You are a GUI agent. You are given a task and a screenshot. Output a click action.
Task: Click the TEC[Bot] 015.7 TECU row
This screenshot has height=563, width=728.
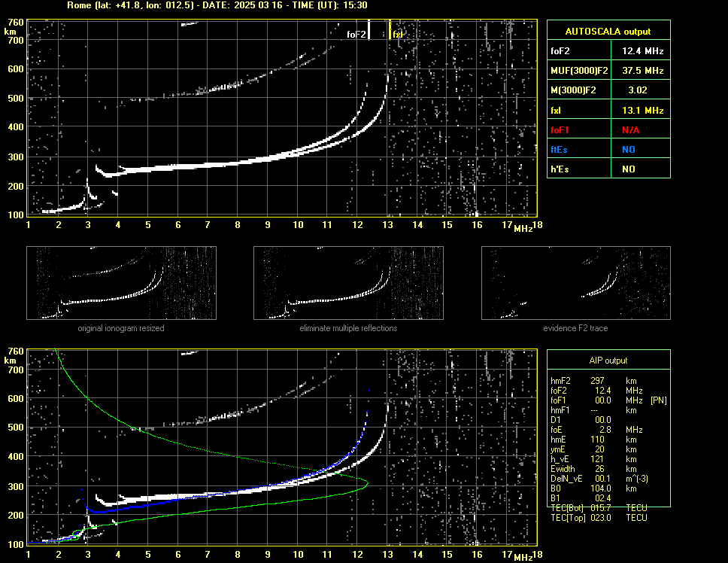(x=599, y=508)
